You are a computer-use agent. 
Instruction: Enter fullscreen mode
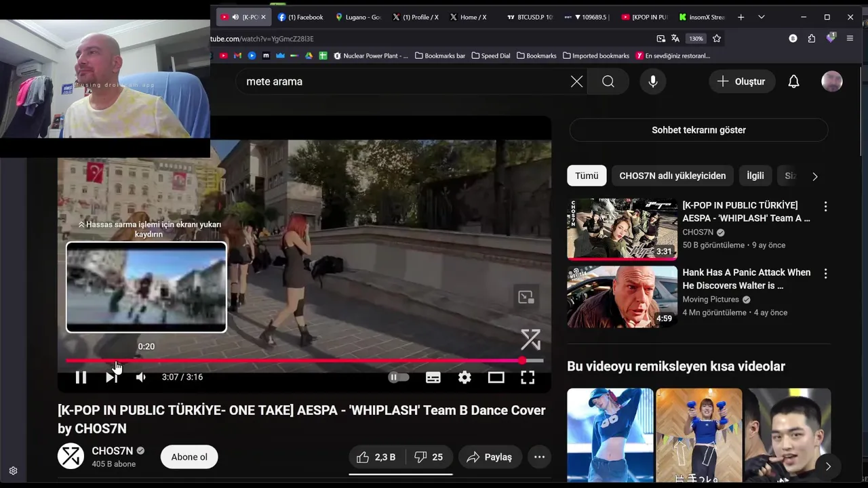(528, 378)
